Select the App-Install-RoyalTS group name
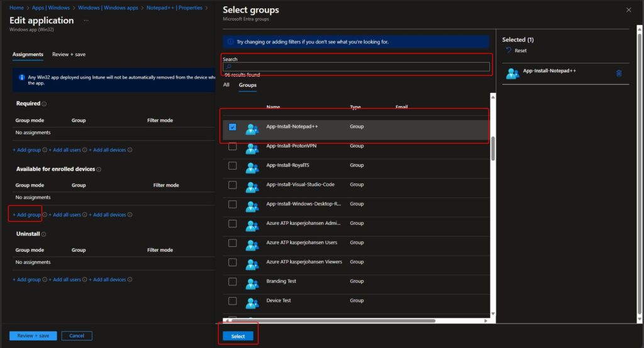 point(287,165)
